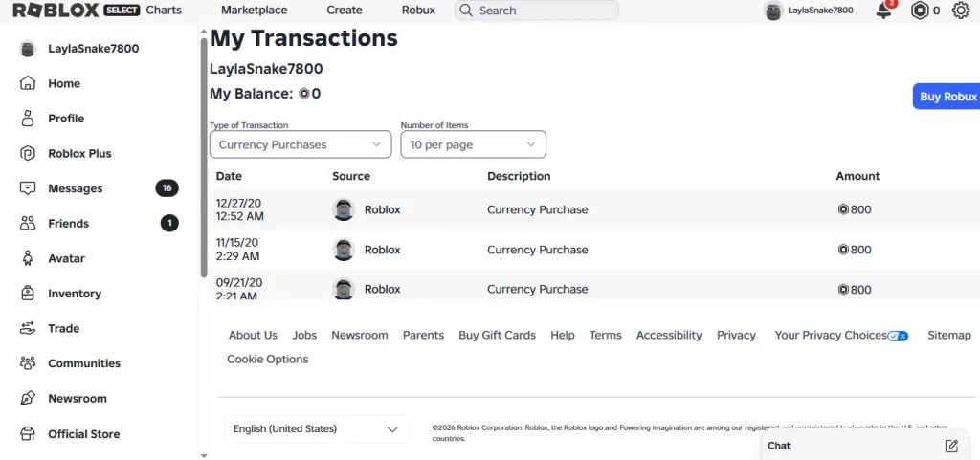Click the Communities icon in sidebar

tap(28, 362)
